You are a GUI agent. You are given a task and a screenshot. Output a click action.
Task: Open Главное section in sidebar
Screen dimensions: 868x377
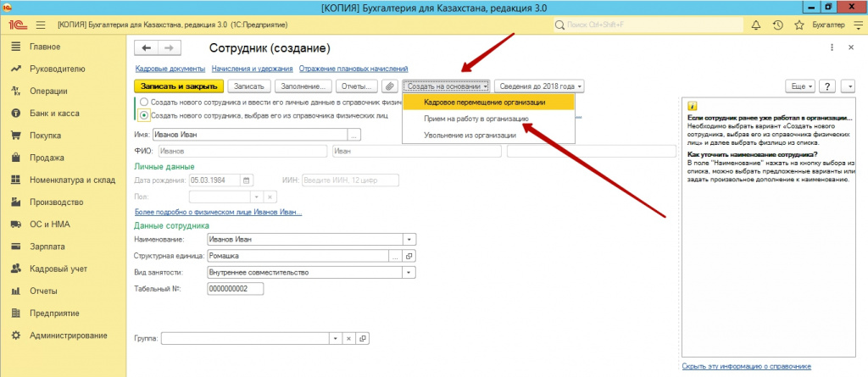[45, 47]
